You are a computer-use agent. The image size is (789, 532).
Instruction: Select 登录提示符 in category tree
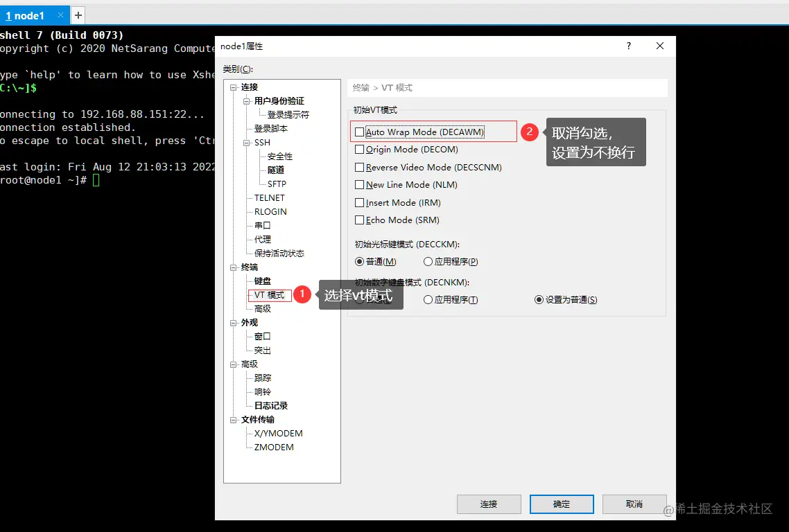coord(288,115)
